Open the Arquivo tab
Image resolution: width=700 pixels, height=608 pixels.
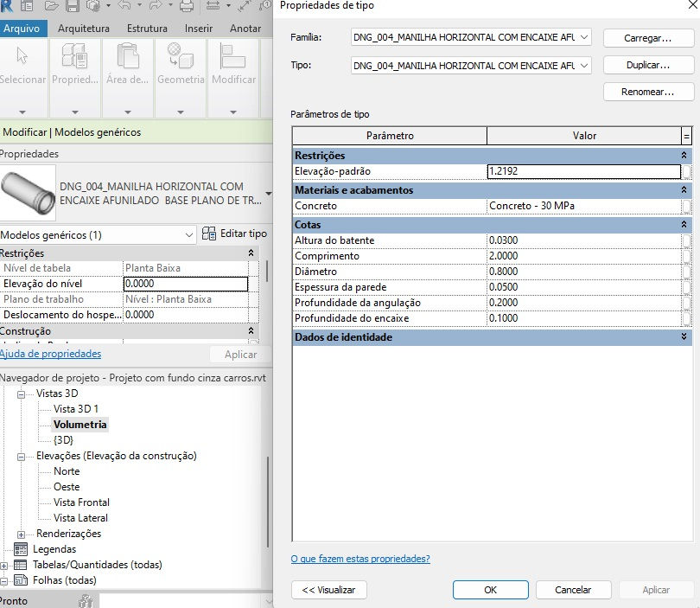[22, 29]
